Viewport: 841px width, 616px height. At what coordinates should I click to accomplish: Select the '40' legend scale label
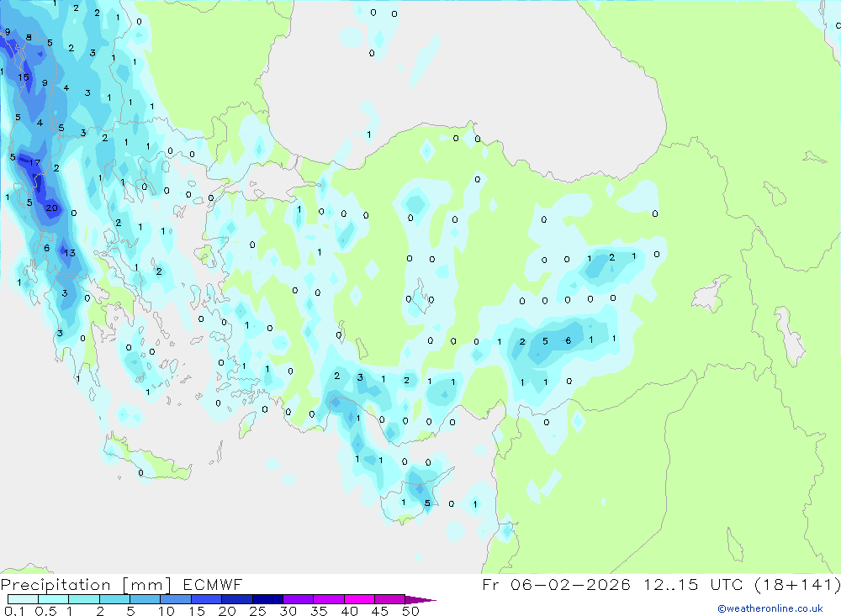click(349, 611)
